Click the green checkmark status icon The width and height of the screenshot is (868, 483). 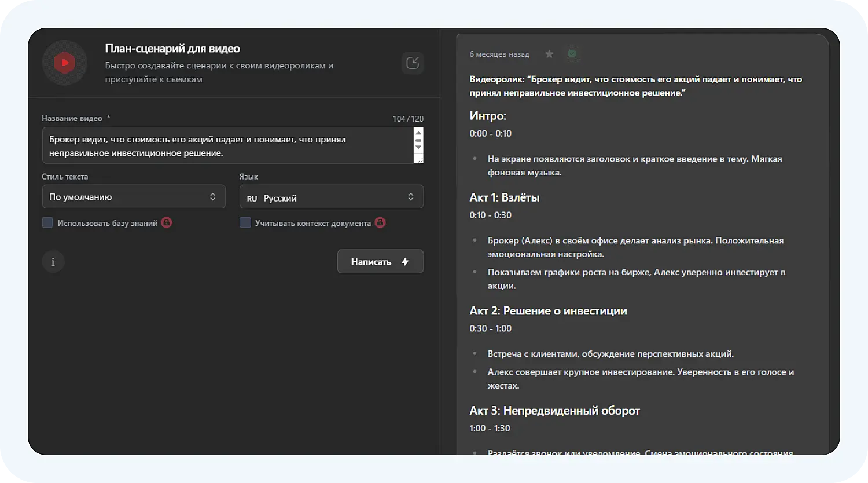coord(572,54)
